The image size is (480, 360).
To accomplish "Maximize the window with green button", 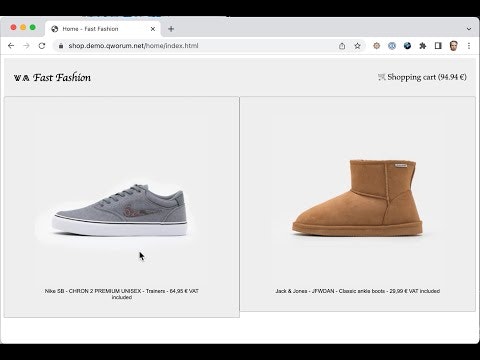I will 33,27.
